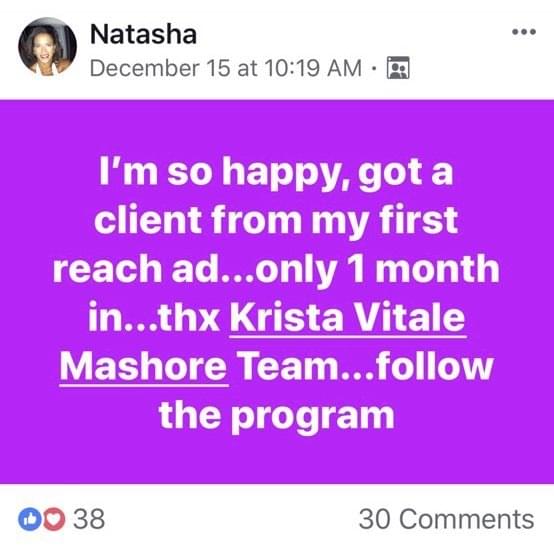Screen dimensions: 554x549
Task: Click the group audience icon beside the timestamp
Action: (398, 67)
